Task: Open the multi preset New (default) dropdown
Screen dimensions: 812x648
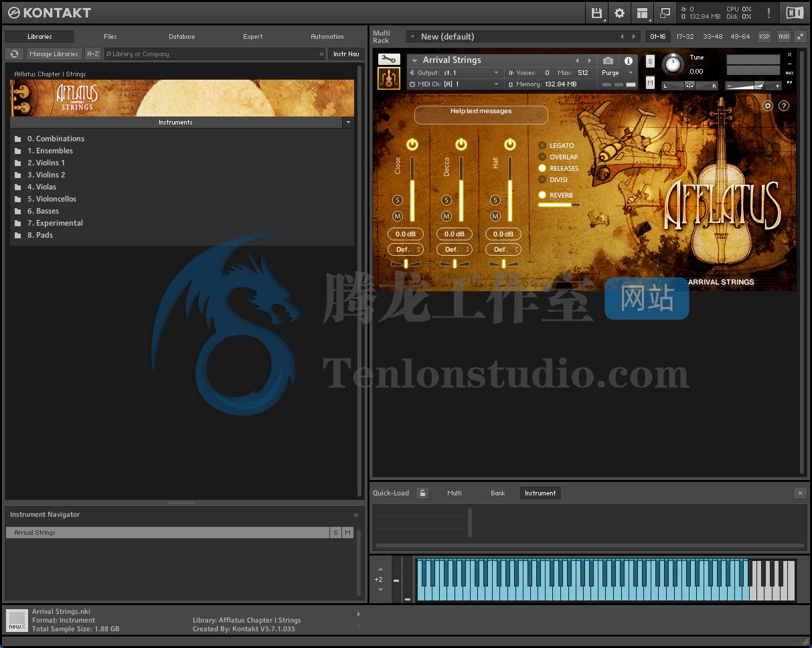Action: [411, 36]
